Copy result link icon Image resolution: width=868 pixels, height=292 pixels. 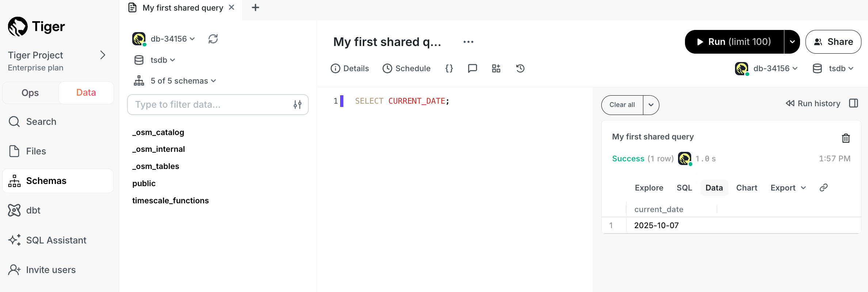click(x=823, y=188)
